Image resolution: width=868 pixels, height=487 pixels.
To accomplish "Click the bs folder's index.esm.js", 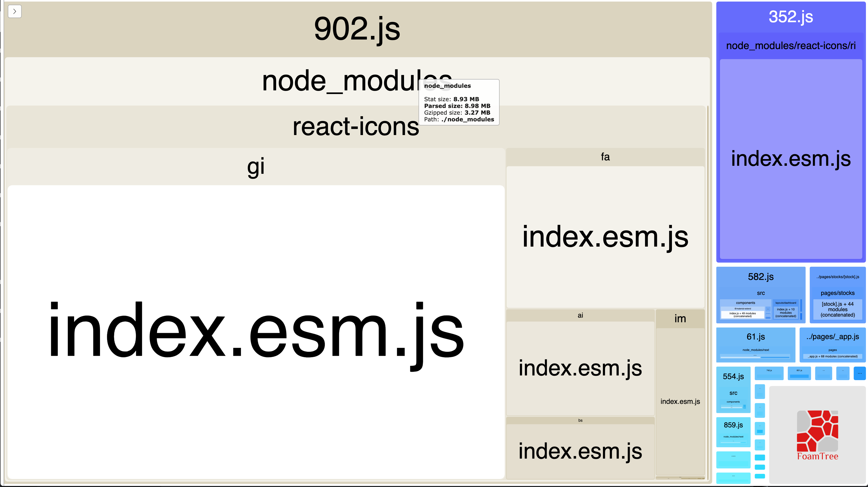I will (580, 451).
